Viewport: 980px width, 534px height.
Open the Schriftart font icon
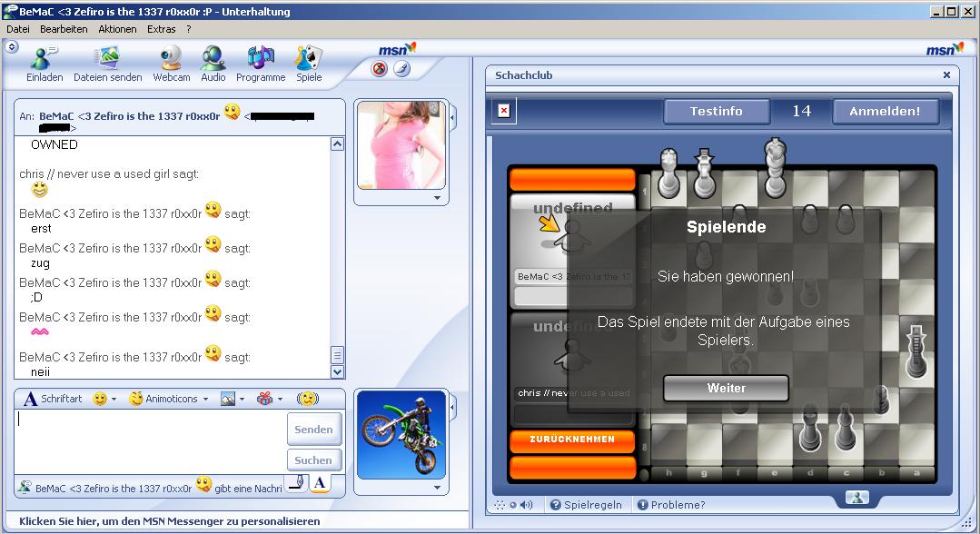click(x=30, y=399)
